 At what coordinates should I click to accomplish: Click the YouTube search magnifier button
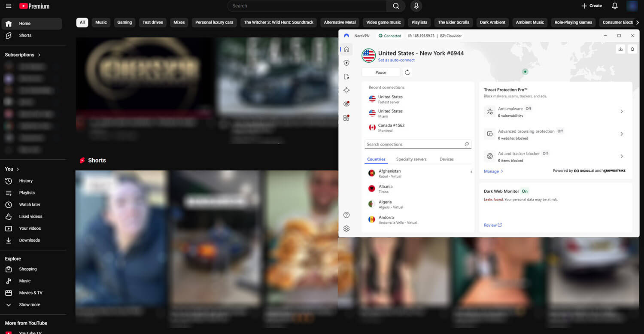click(396, 6)
